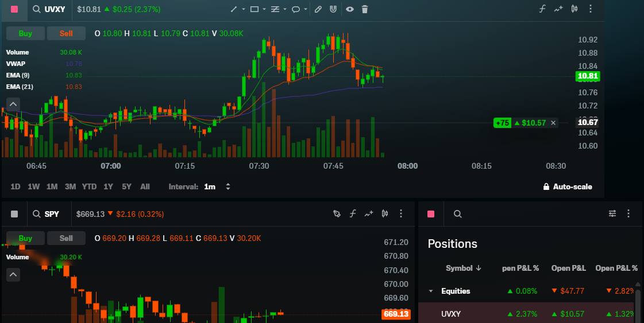Screen dimensions: 644x323
Task: Click pink color link square in Positions panel
Action: (x=431, y=214)
